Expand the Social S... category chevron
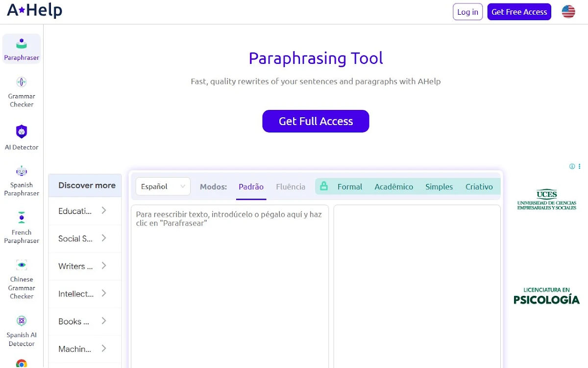Image resolution: width=588 pixels, height=368 pixels. point(104,238)
